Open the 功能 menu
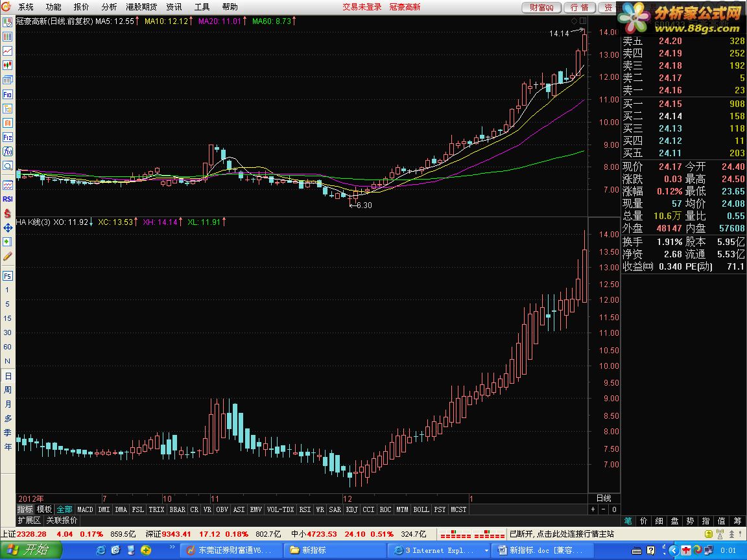This screenshot has width=747, height=560. point(53,6)
